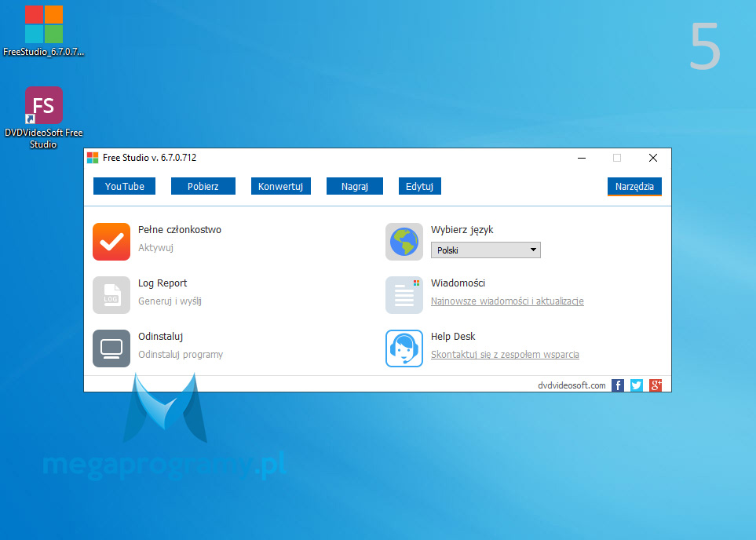The width and height of the screenshot is (756, 540).
Task: Click the Wiadomości news page icon
Action: point(404,295)
